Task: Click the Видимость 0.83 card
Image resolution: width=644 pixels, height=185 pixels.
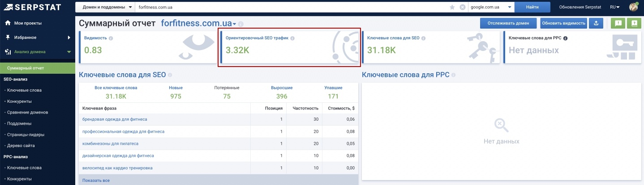Action: coord(147,47)
